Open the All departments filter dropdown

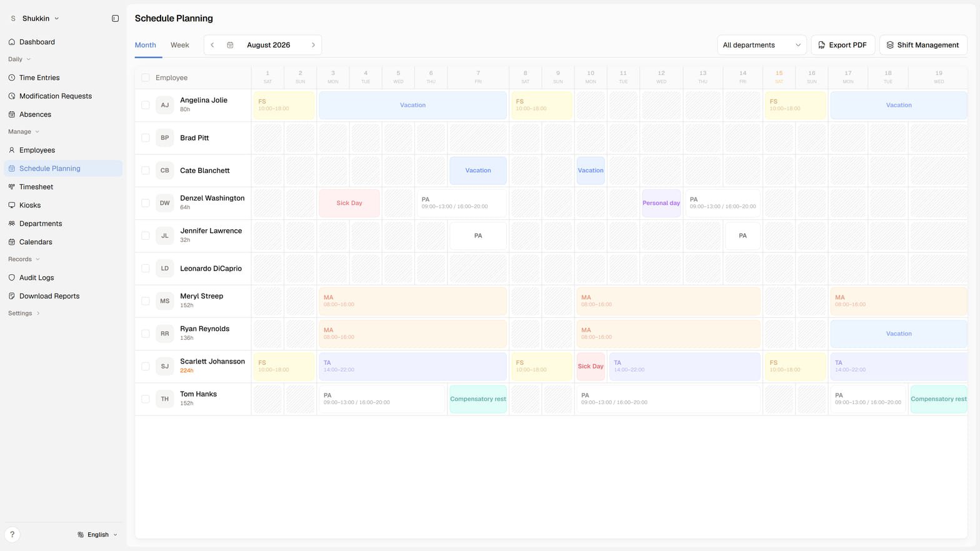(x=761, y=45)
